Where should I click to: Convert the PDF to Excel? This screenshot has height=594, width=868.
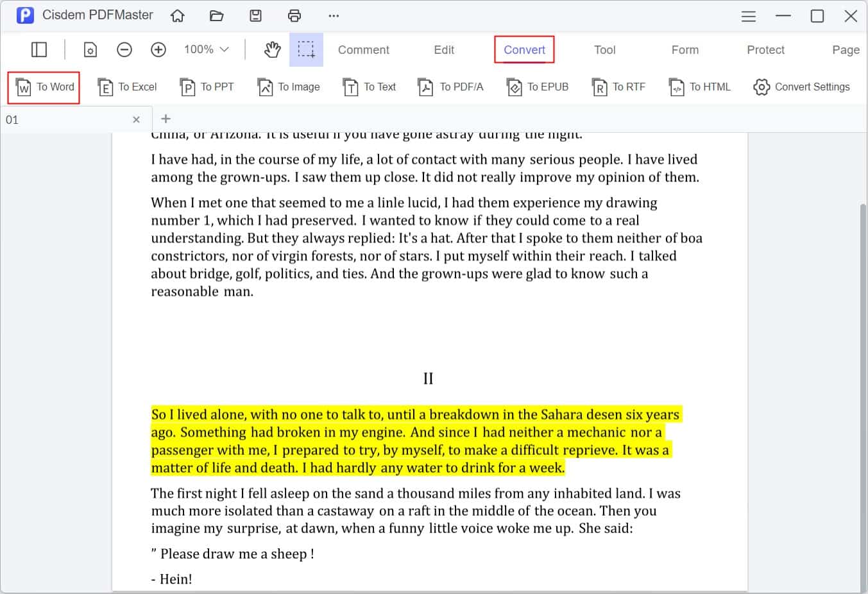(x=128, y=87)
